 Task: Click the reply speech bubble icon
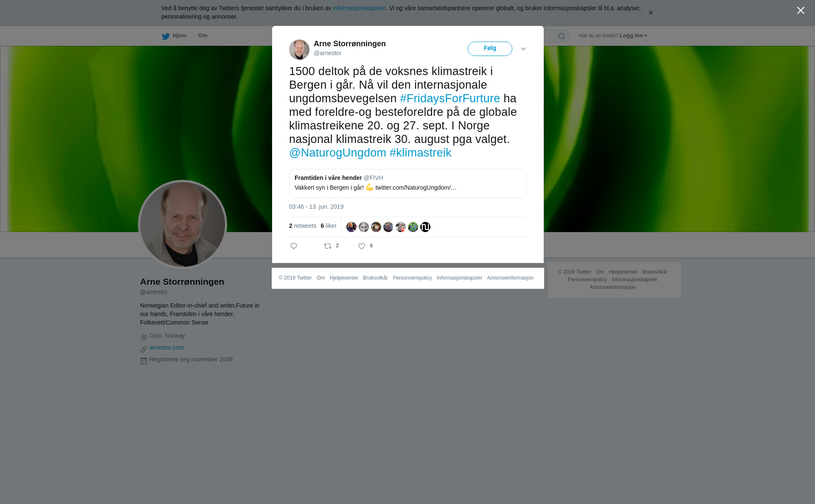click(294, 246)
